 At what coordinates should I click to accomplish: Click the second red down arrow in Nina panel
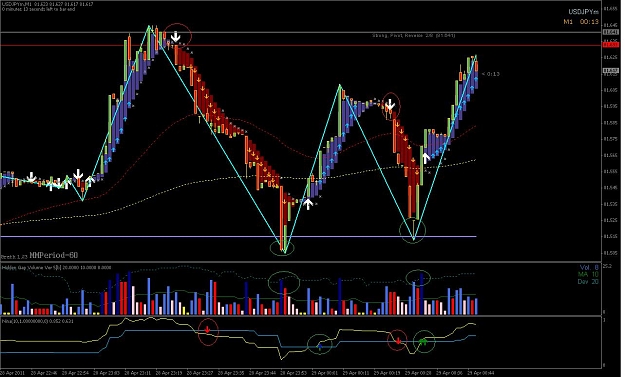point(398,341)
